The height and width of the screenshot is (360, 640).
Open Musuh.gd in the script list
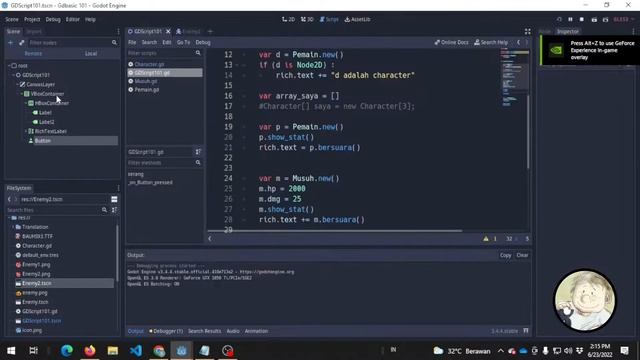click(x=146, y=81)
